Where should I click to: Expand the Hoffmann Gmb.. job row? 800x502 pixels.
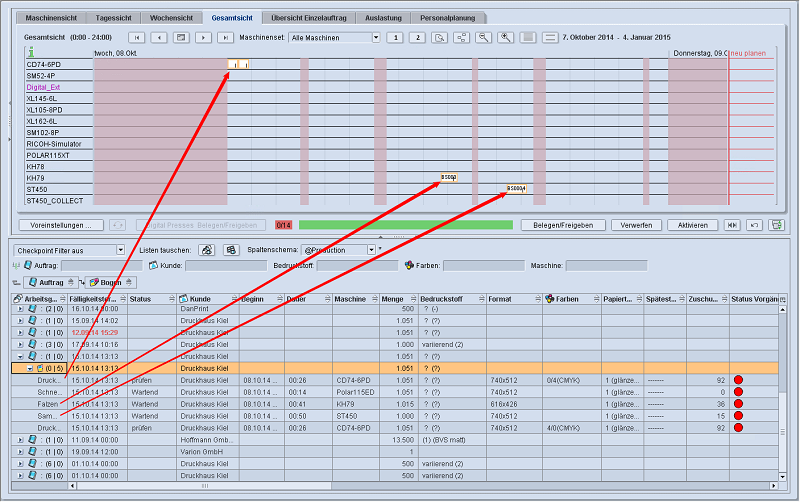click(x=20, y=440)
